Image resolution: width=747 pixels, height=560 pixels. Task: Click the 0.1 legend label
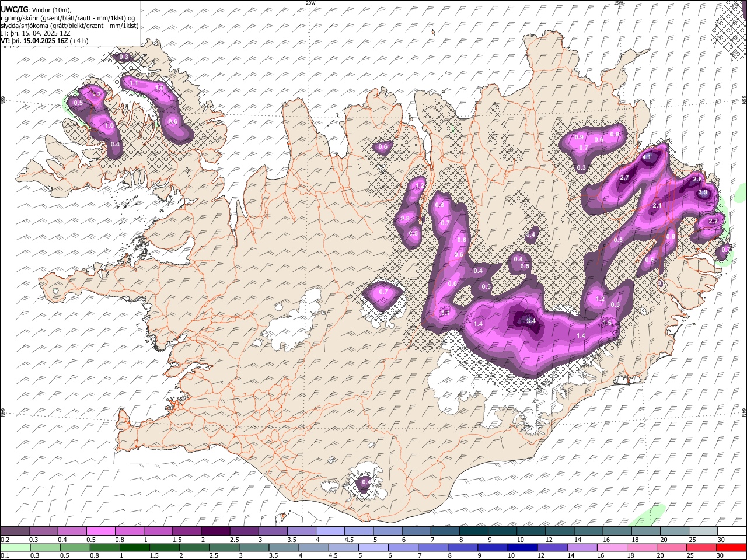coord(5,555)
